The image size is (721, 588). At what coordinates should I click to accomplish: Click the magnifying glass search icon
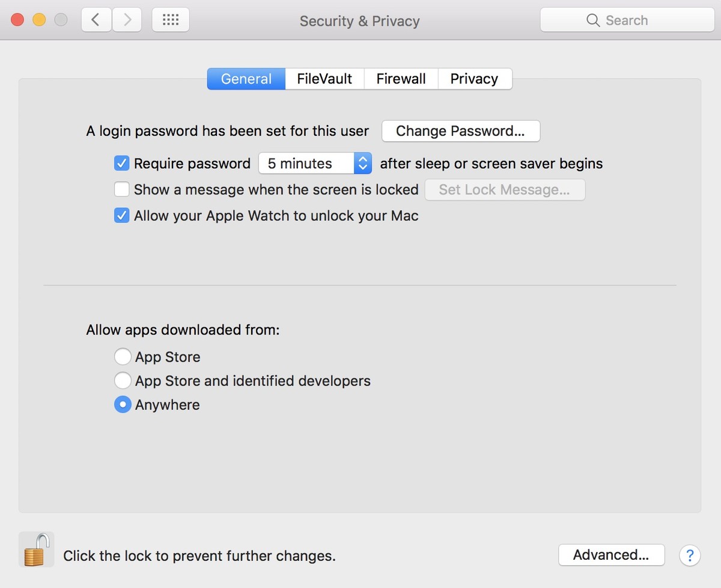point(593,20)
